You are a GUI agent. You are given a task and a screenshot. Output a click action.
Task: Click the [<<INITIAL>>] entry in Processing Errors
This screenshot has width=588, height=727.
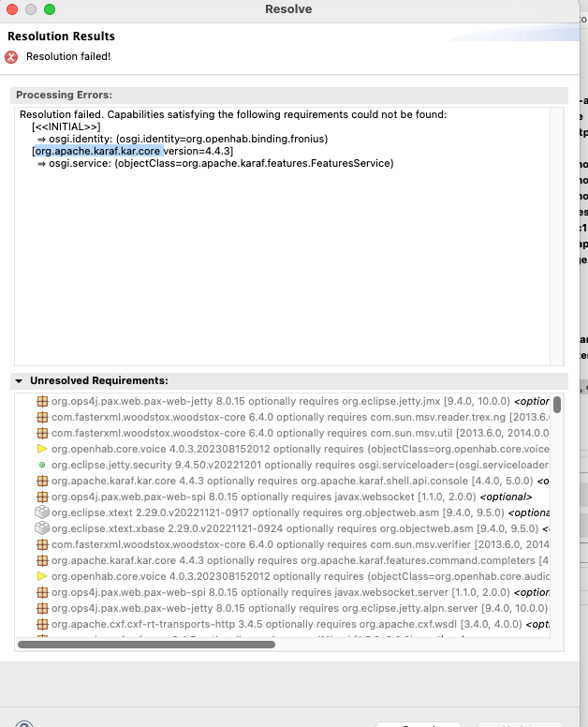(66, 126)
